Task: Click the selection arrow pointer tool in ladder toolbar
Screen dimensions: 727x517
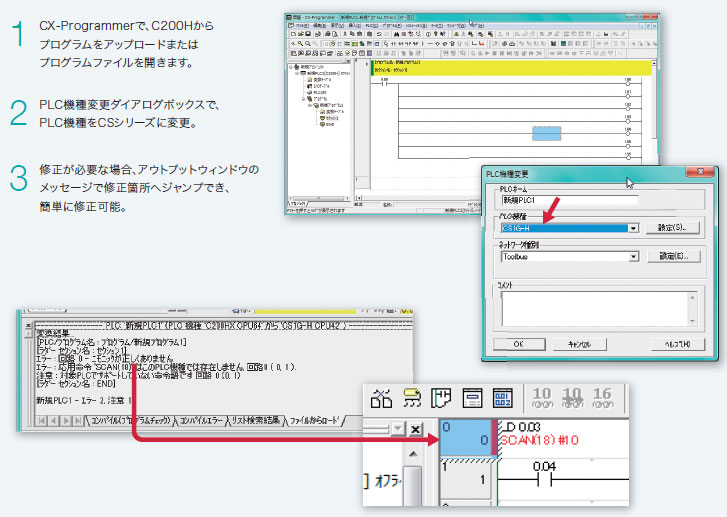Action: [386, 44]
